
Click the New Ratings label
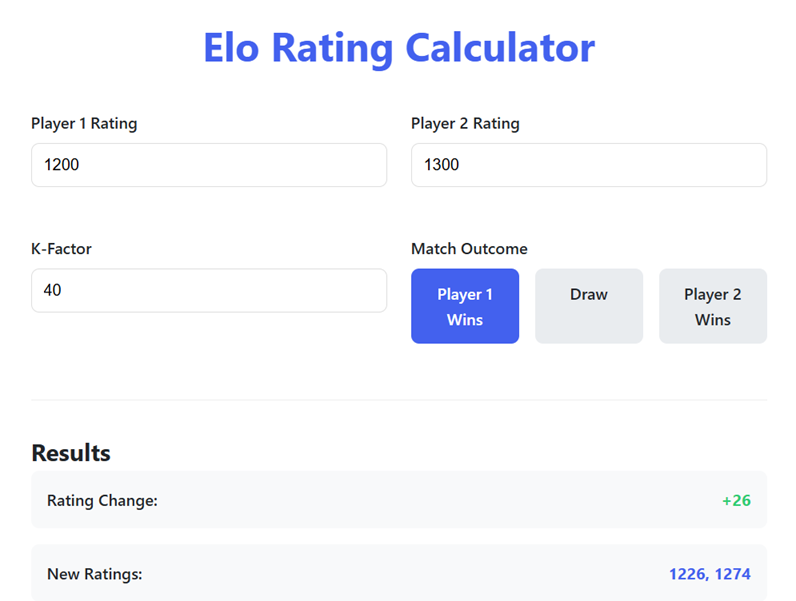95,574
